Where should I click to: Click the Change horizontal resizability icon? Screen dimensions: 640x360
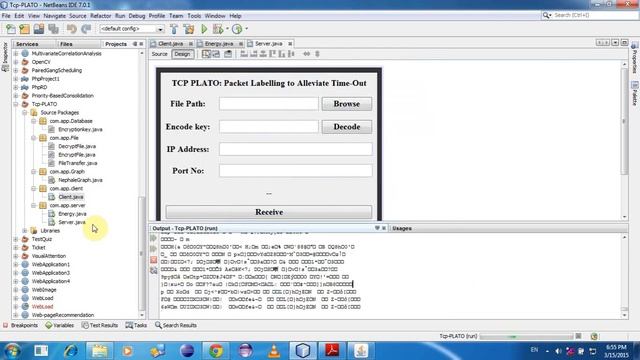point(307,54)
